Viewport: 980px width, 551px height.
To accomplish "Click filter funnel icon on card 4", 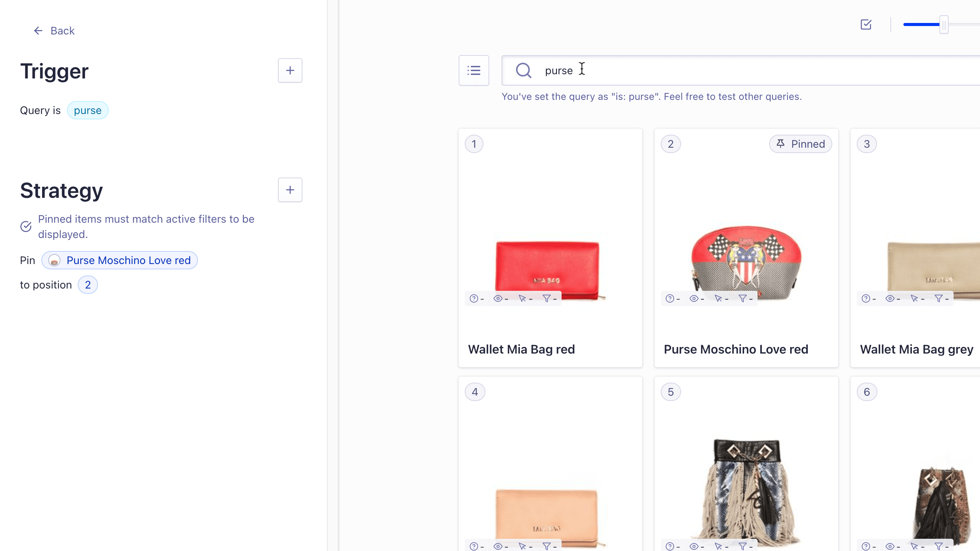I will 547,546.
